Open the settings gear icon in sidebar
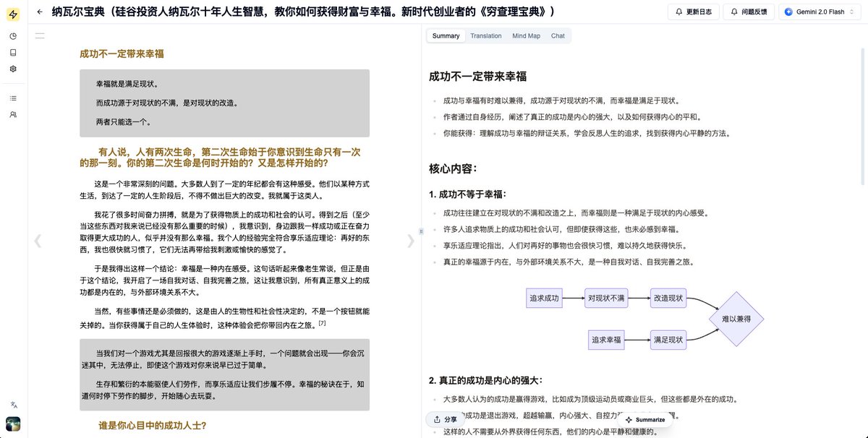The image size is (868, 438). coord(13,69)
